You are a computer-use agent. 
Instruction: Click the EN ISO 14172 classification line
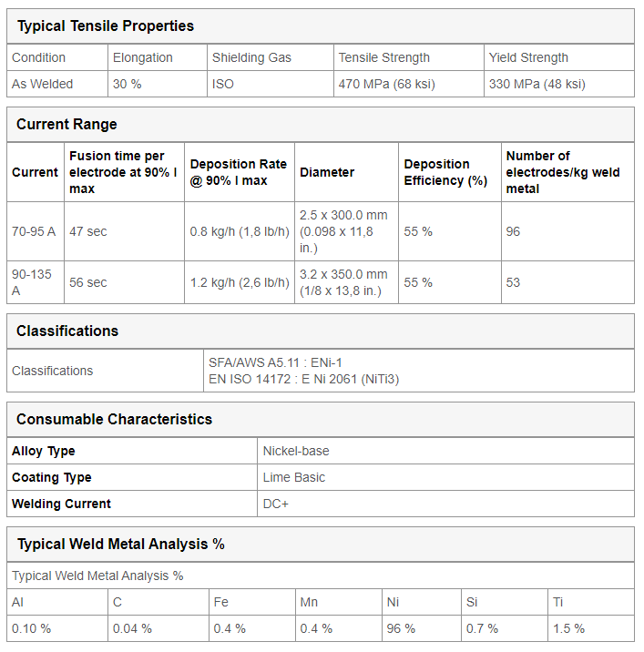[x=303, y=379]
